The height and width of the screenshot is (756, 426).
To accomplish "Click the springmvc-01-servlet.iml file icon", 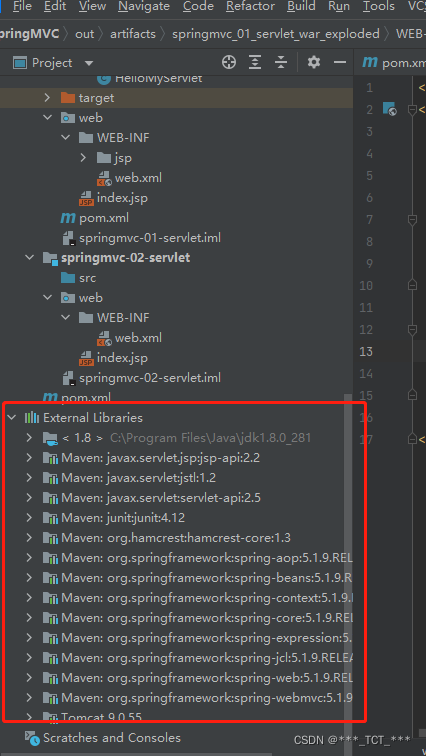I will pos(69,238).
